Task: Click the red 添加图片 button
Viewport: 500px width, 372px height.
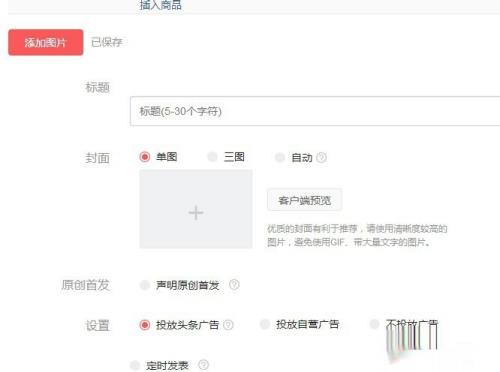Action: coord(46,42)
